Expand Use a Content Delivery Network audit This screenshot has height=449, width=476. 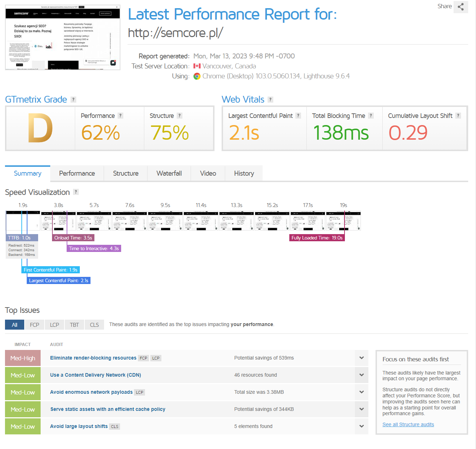tap(362, 375)
